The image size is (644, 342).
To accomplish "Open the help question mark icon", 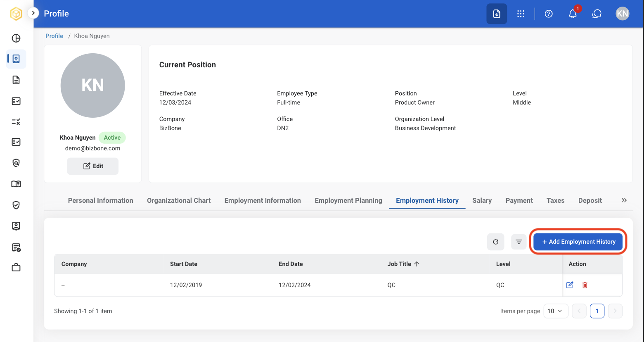I will point(549,14).
